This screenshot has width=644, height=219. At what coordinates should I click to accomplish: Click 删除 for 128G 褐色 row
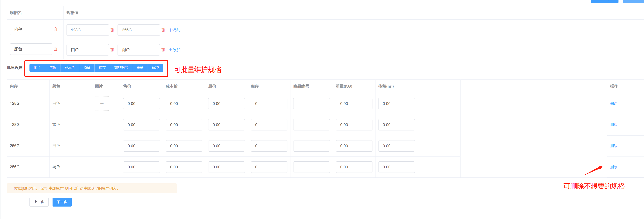click(x=614, y=125)
